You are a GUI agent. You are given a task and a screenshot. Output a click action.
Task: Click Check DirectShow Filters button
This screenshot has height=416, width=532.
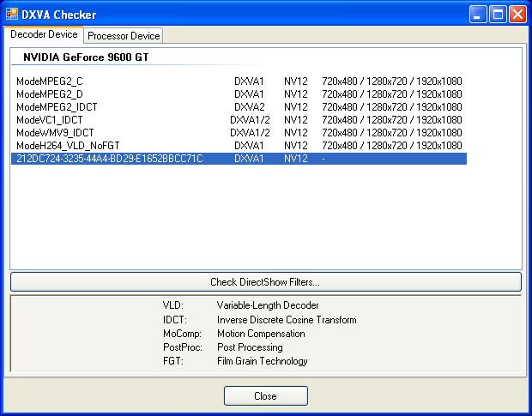(x=266, y=281)
